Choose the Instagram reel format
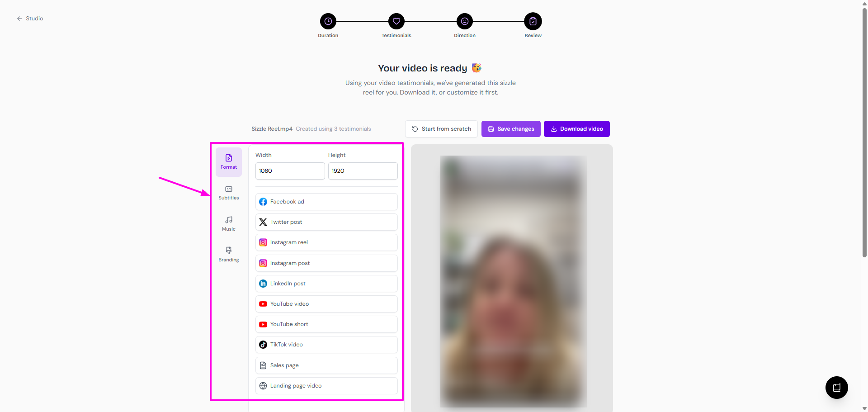Image resolution: width=868 pixels, height=412 pixels. [326, 242]
